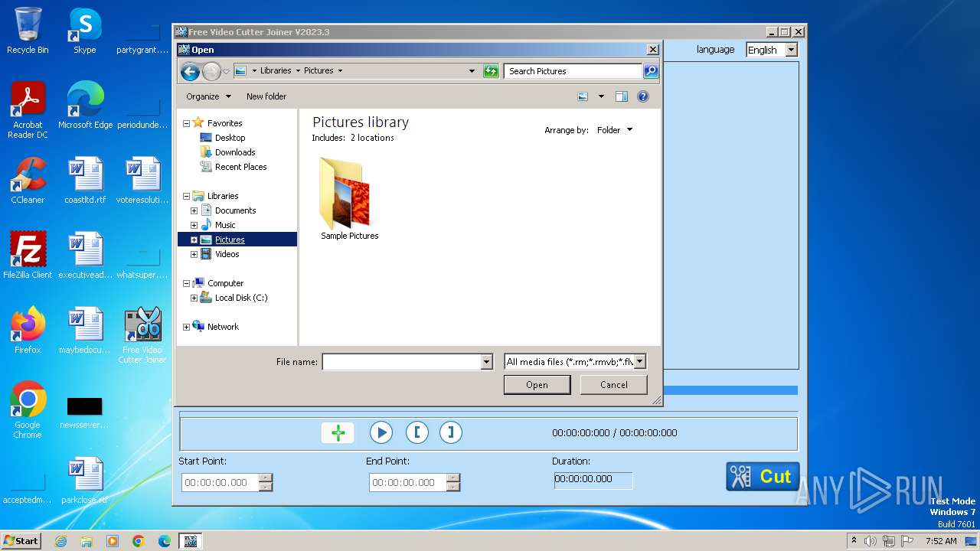Viewport: 980px width, 551px height.
Task: Click the Search Pictures field
Action: tap(573, 71)
